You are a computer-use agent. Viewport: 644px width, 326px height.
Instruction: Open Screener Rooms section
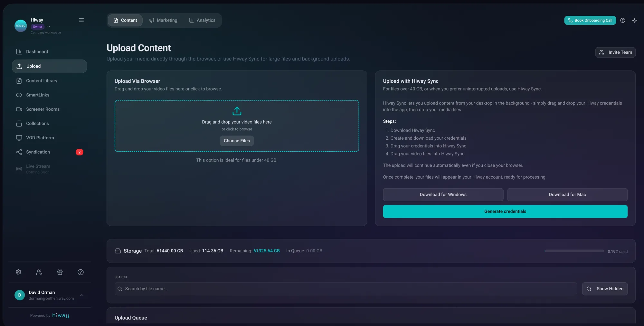(x=49, y=109)
